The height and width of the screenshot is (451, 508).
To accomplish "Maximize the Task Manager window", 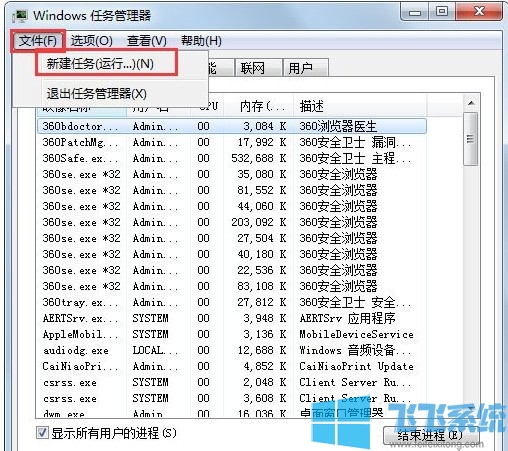I will click(x=442, y=12).
